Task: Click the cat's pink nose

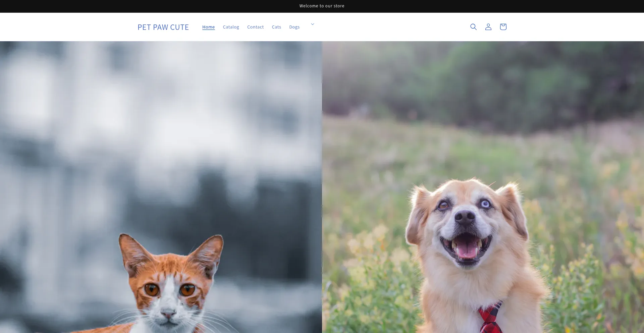Action: (168, 314)
